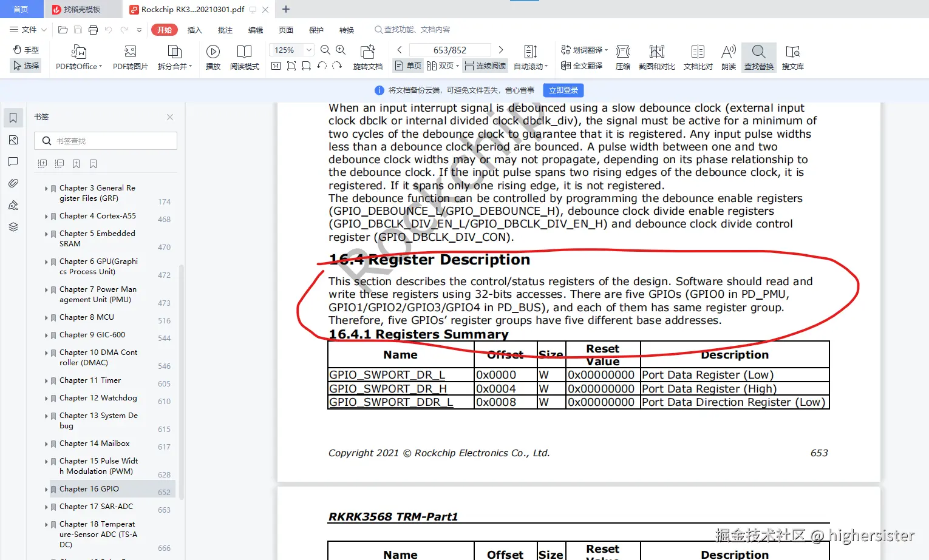This screenshot has width=929, height=560.
Task: Fit the whole page in view
Action: 291,66
